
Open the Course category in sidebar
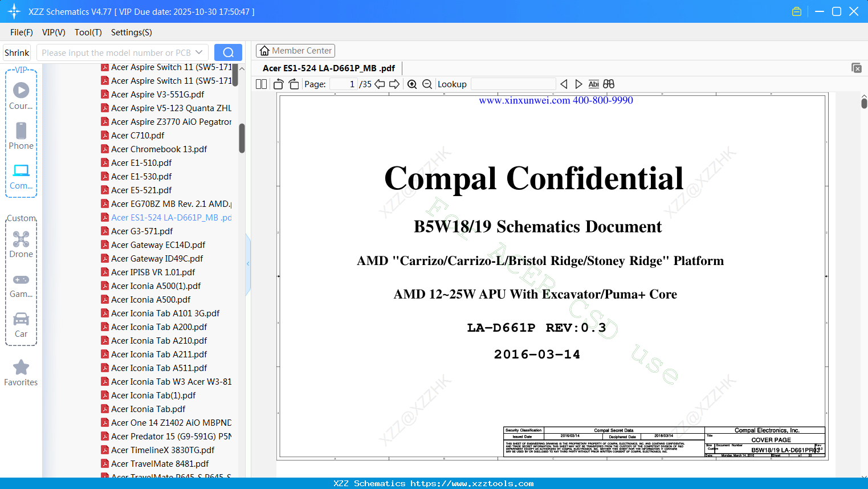click(21, 96)
